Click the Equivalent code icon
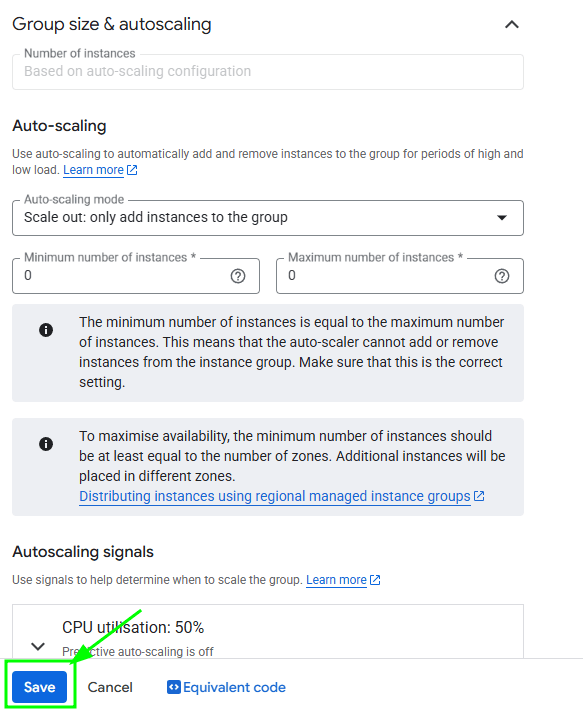The height and width of the screenshot is (713, 583). pos(174,687)
